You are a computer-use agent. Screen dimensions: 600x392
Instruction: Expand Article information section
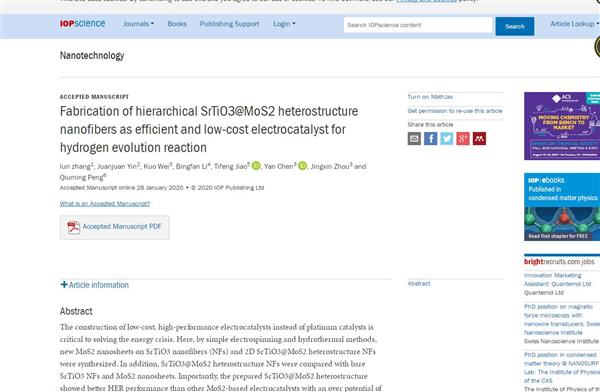[x=95, y=285]
